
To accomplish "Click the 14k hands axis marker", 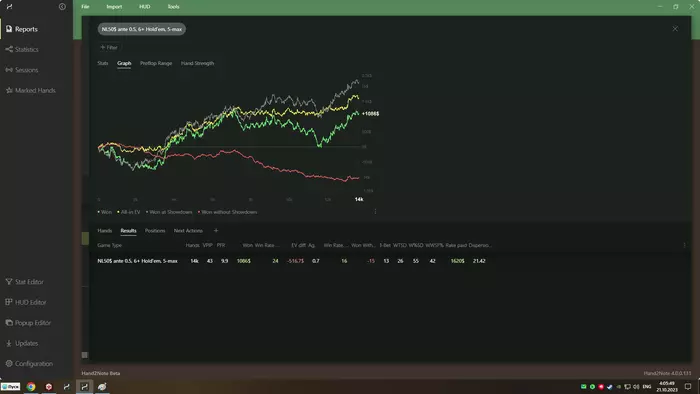I will pyautogui.click(x=359, y=199).
